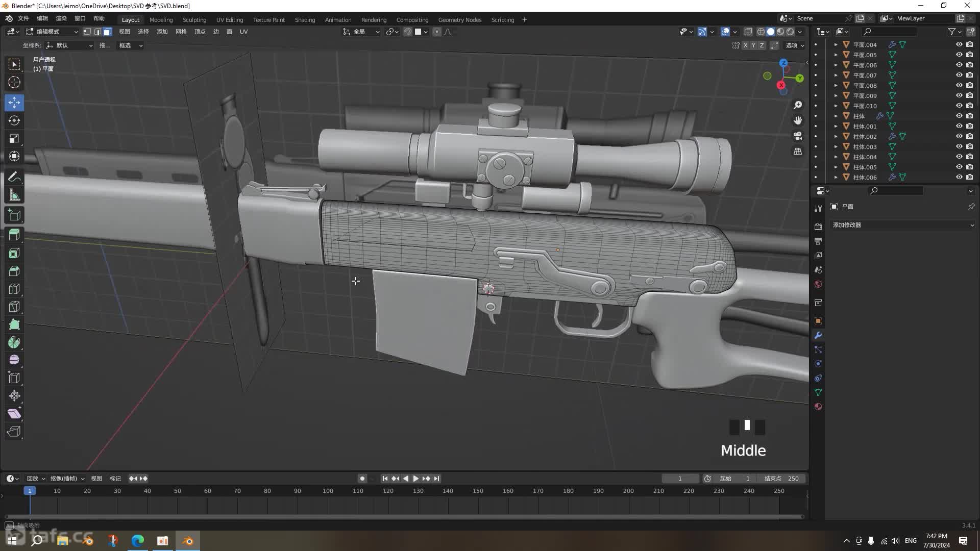980x551 pixels.
Task: Click the 结束点 250 end frame field
Action: coord(781,479)
